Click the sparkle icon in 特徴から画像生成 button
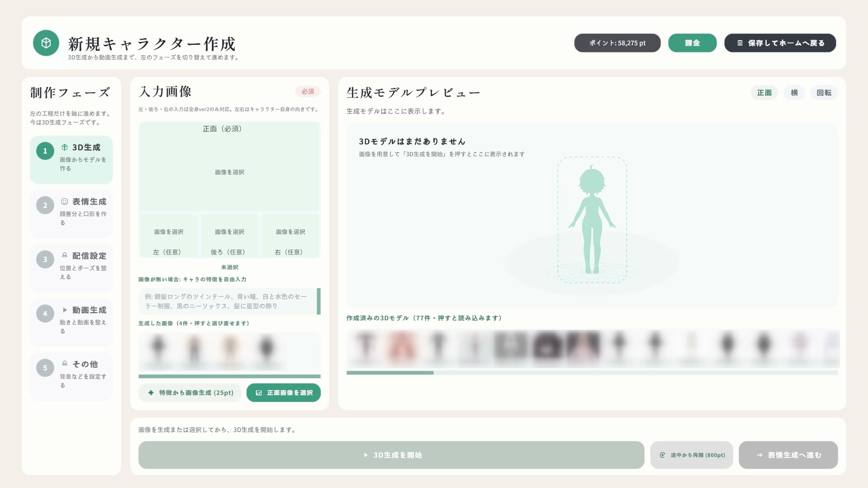This screenshot has height=488, width=868. click(151, 393)
